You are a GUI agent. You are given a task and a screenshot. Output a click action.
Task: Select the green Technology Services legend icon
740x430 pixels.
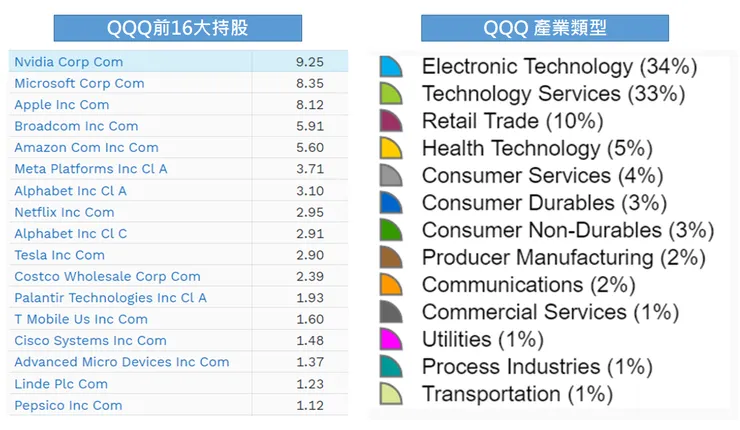391,94
